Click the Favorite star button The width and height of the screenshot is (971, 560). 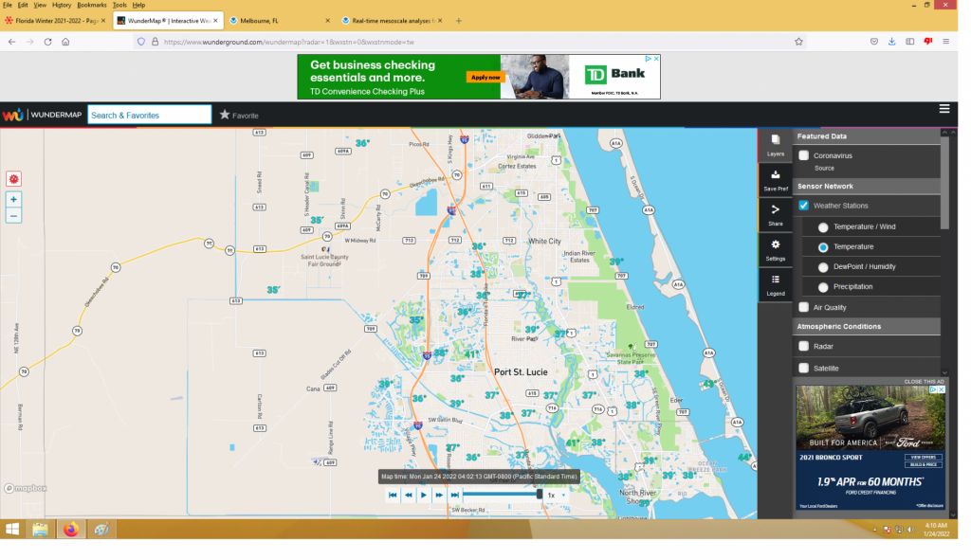tap(239, 115)
